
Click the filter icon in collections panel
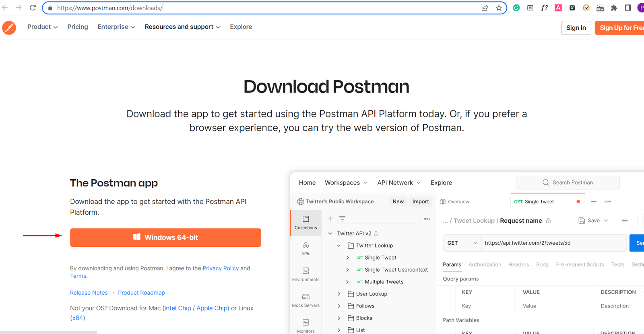pos(342,219)
